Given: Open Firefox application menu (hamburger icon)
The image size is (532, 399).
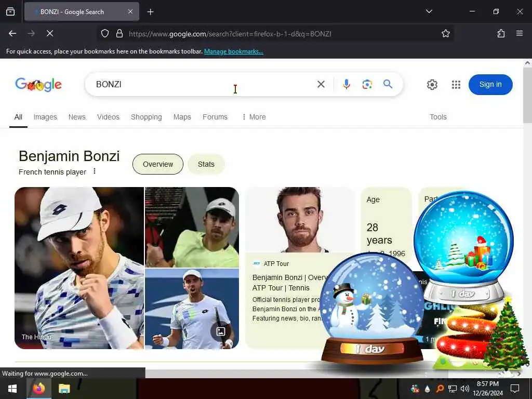Looking at the screenshot, I should click(x=520, y=33).
